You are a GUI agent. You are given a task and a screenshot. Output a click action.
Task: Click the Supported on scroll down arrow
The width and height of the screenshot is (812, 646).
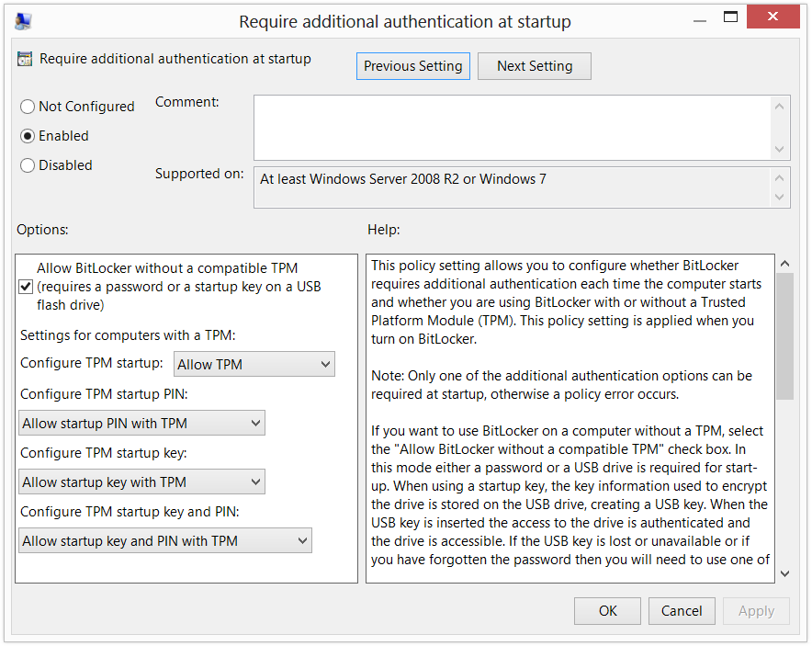click(x=779, y=198)
